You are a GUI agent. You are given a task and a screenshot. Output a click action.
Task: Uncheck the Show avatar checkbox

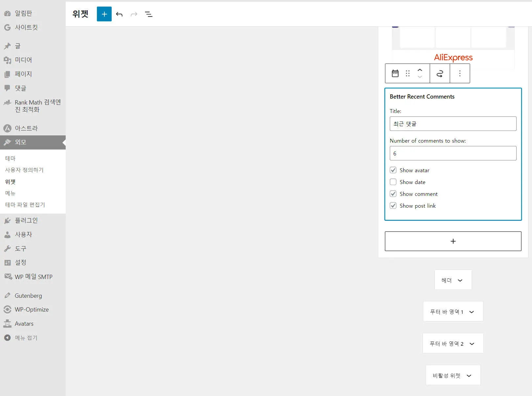click(393, 170)
